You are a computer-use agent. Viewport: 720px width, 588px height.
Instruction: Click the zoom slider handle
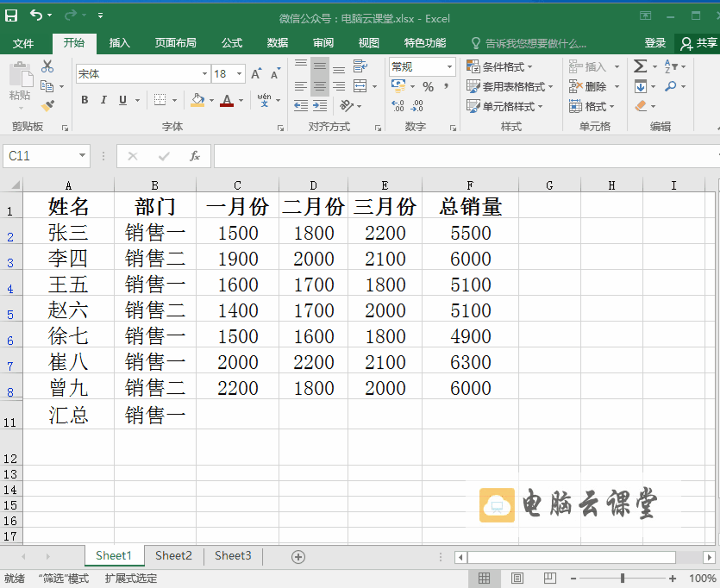pyautogui.click(x=623, y=578)
